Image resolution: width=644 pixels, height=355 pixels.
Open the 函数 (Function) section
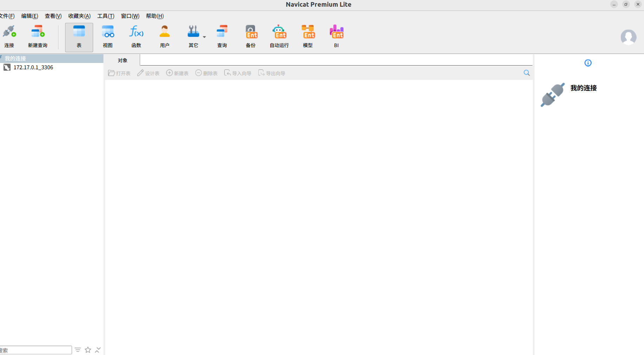(x=136, y=37)
